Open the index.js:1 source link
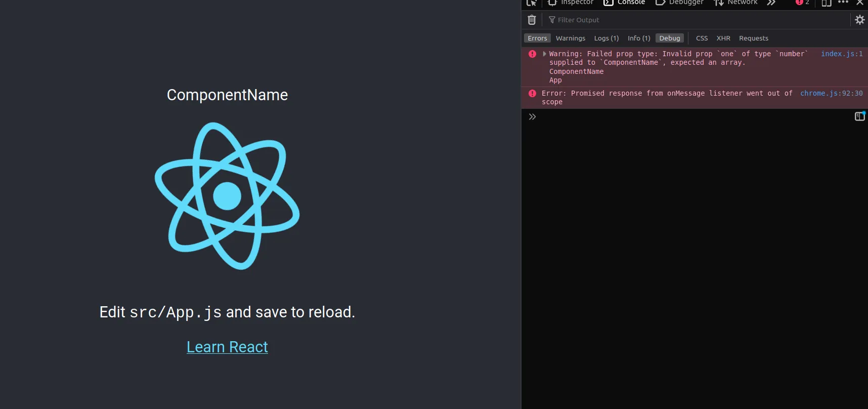This screenshot has height=409, width=868. (x=842, y=54)
